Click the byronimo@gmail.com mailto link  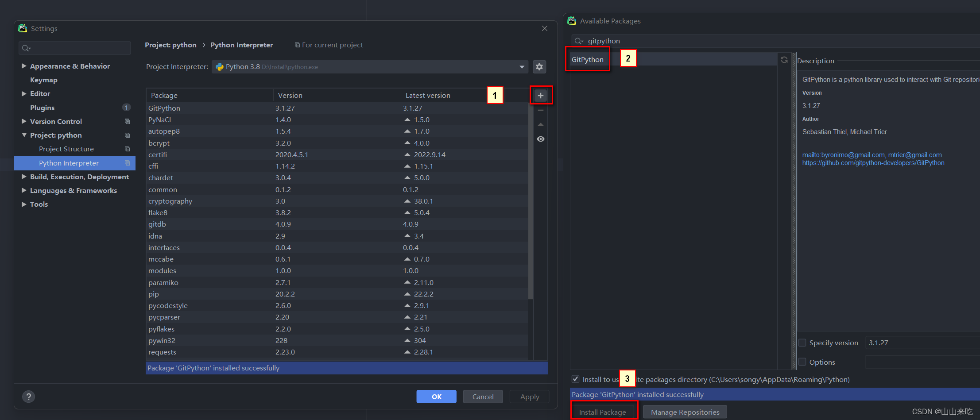pos(844,155)
